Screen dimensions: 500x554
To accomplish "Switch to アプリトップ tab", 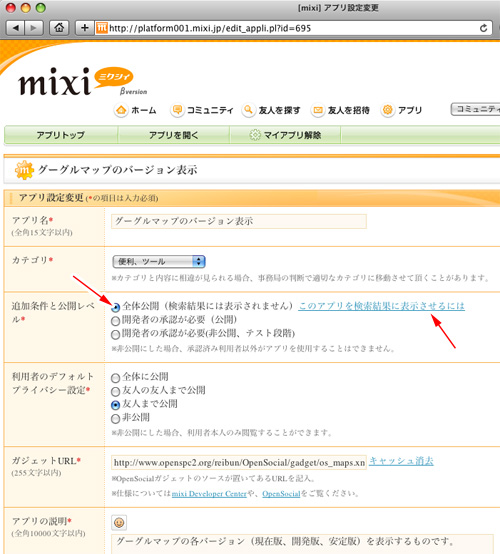I will pos(61,135).
